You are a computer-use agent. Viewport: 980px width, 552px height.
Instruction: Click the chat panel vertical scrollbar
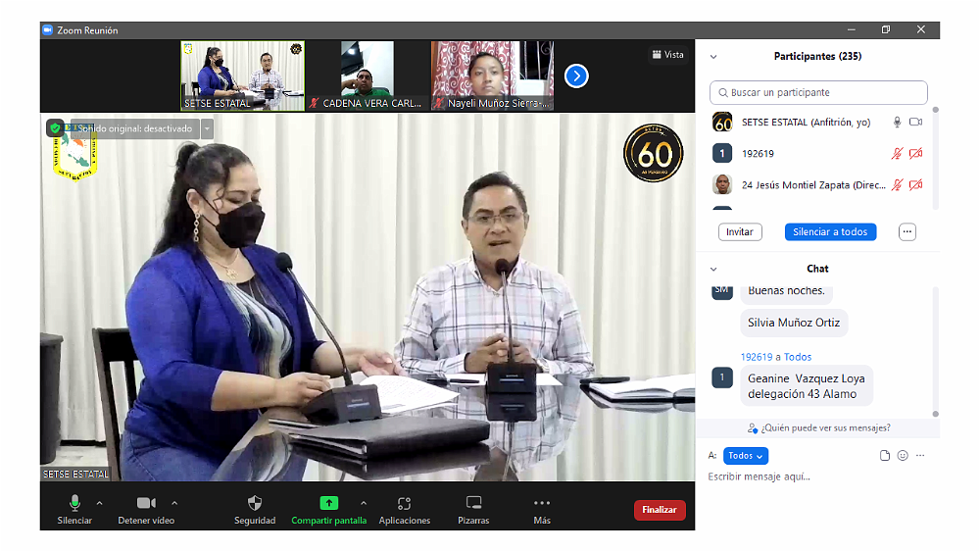[x=935, y=351]
